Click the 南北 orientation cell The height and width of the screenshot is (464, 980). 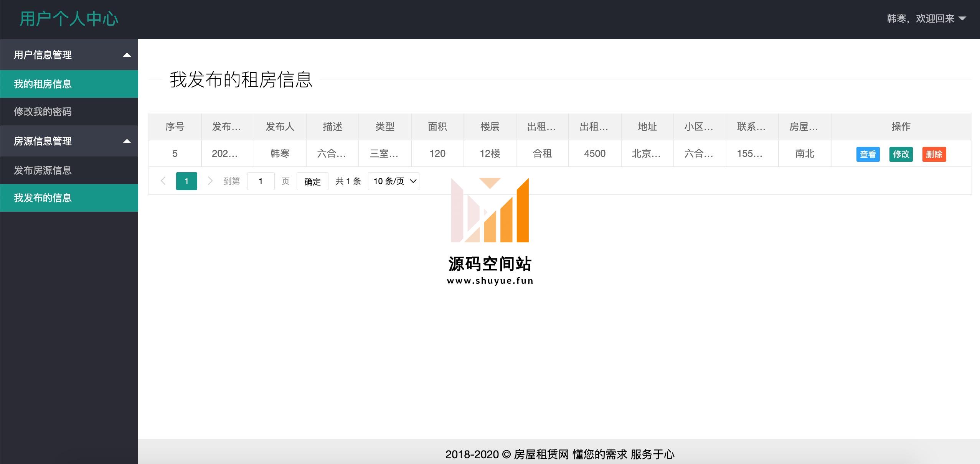pos(805,153)
